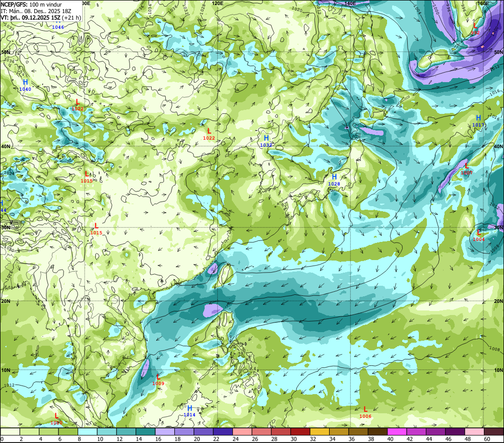Click the legend value 0
The height and width of the screenshot is (443, 504).
[2, 439]
